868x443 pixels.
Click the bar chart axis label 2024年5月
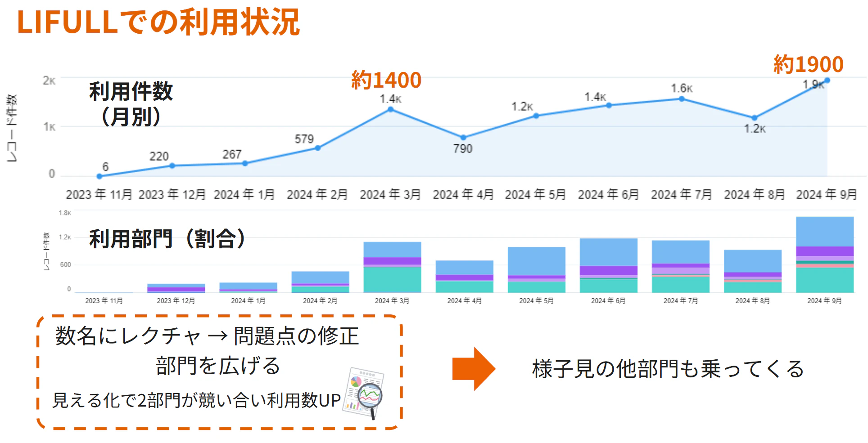pyautogui.click(x=536, y=300)
